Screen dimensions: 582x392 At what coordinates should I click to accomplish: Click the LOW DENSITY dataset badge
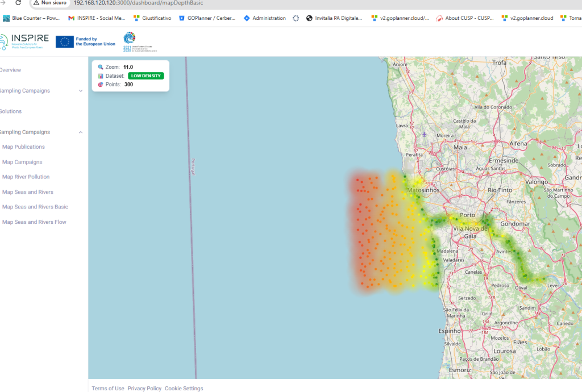146,76
